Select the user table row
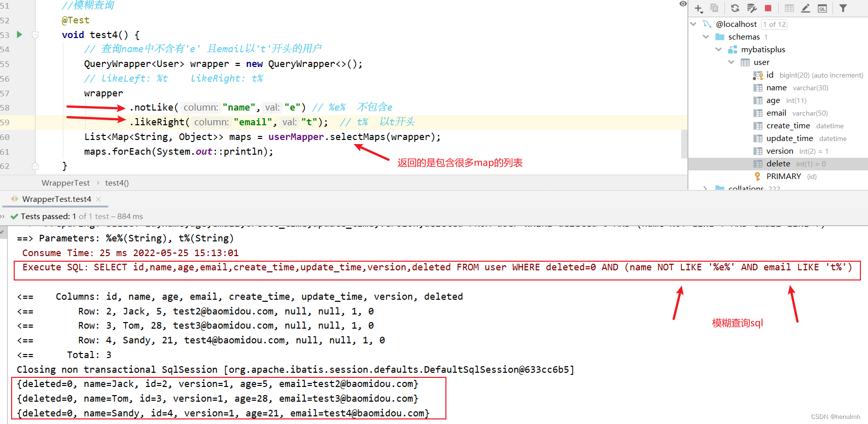Image resolution: width=868 pixels, height=424 pixels. [778, 62]
